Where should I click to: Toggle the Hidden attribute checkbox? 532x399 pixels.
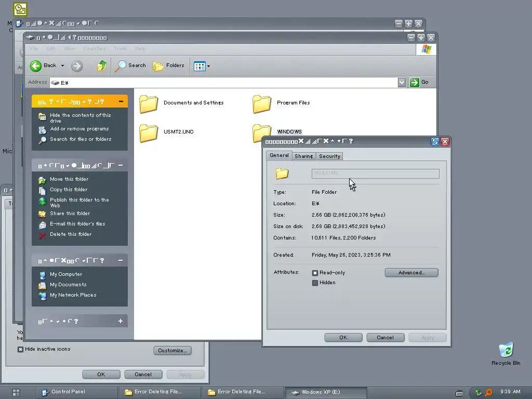pyautogui.click(x=315, y=283)
